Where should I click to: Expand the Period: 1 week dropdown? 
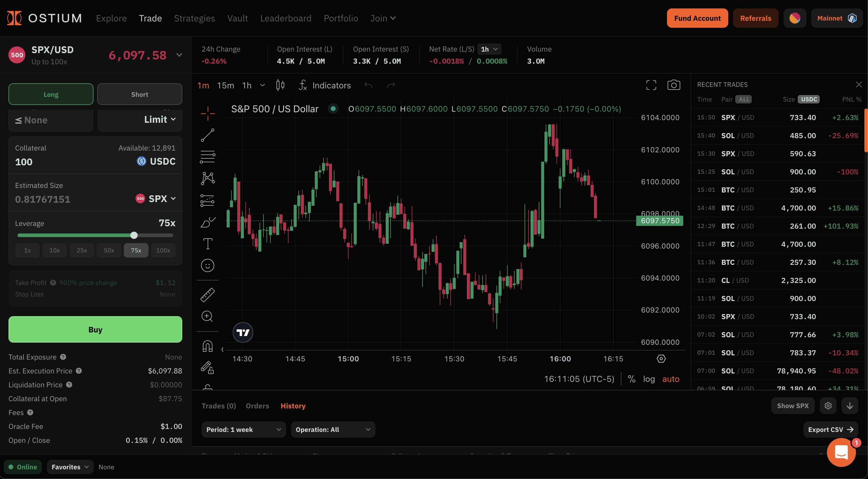[x=243, y=429]
